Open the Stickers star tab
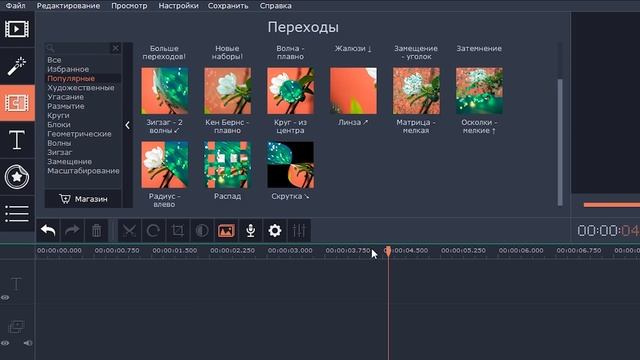Viewport: 640px width, 360px height. click(17, 177)
